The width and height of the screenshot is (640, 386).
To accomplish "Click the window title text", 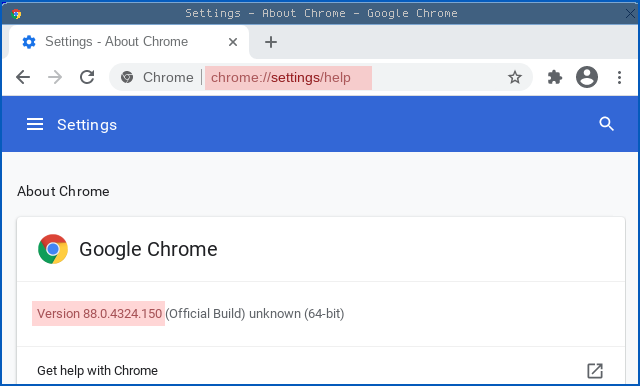I will pos(321,13).
